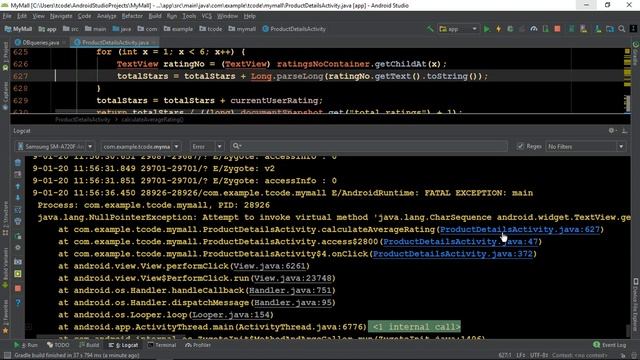Click the Debug app bug icon
This screenshot has height=360, width=640.
pos(510,29)
